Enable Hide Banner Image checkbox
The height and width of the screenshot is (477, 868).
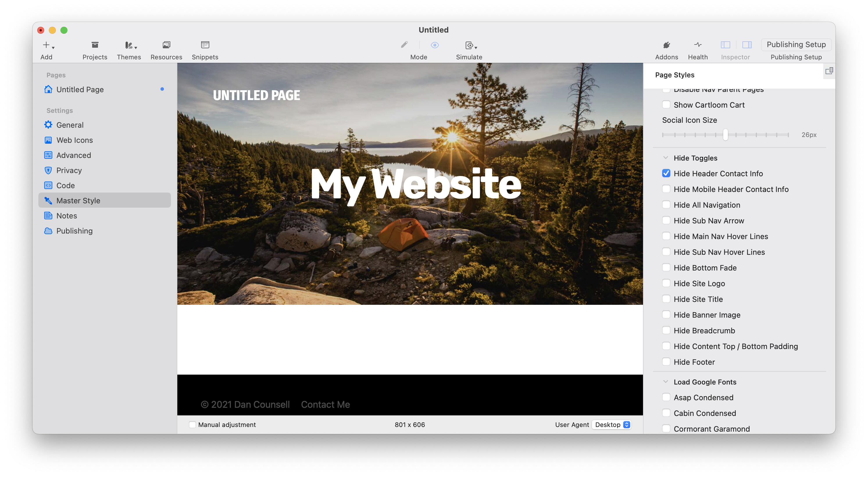pyautogui.click(x=666, y=314)
